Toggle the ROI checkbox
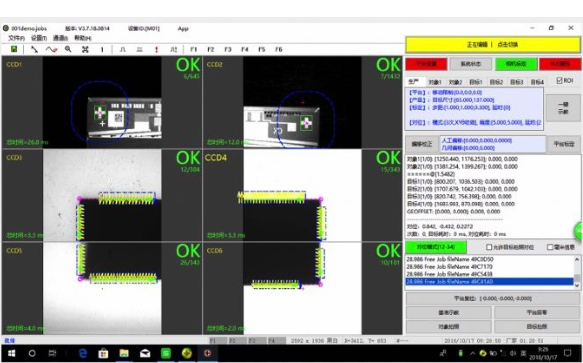The height and width of the screenshot is (363, 583). 559,80
